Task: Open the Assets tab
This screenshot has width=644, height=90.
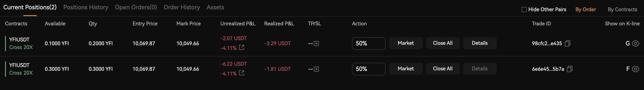Action: [x=215, y=7]
